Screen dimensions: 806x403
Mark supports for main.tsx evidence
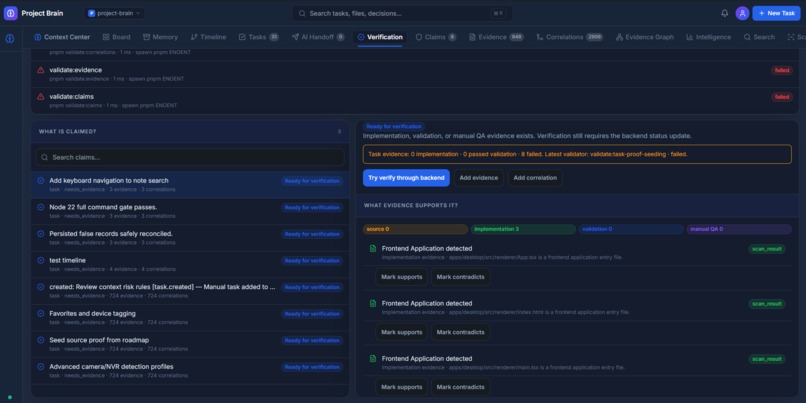[401, 387]
